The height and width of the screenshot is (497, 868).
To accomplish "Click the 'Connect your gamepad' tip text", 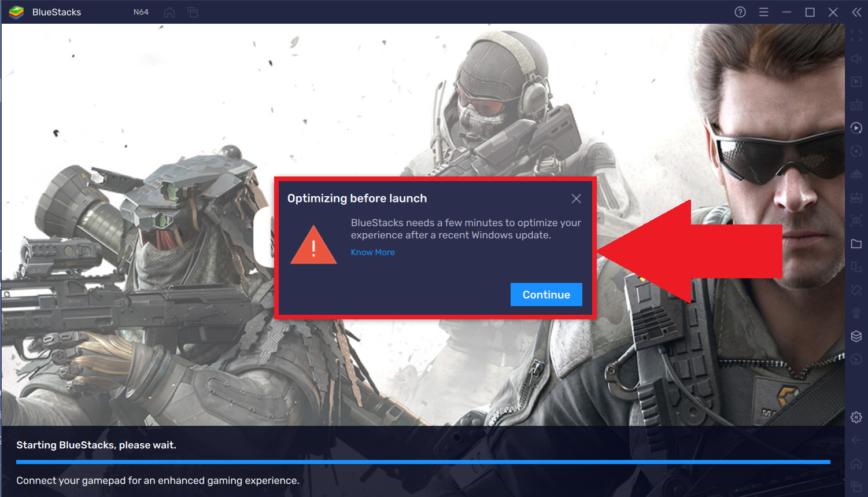I will click(x=158, y=480).
